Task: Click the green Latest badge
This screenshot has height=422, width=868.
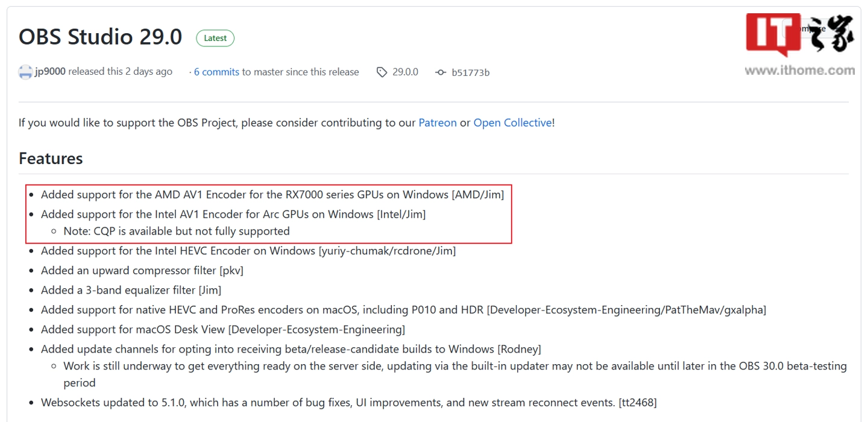Action: click(x=215, y=38)
